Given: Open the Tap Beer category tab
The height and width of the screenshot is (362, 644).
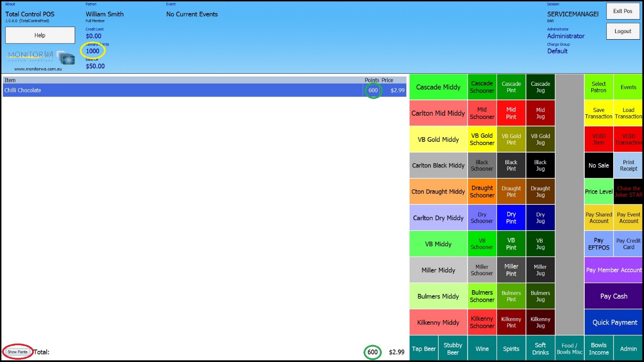Looking at the screenshot, I should click(x=424, y=348).
